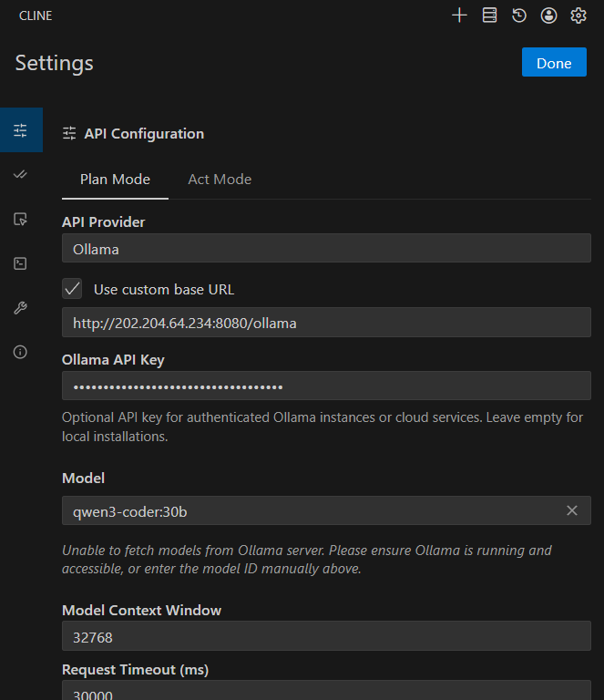The height and width of the screenshot is (700, 604).
Task: Open Browser settings in sidebar
Action: [20, 219]
